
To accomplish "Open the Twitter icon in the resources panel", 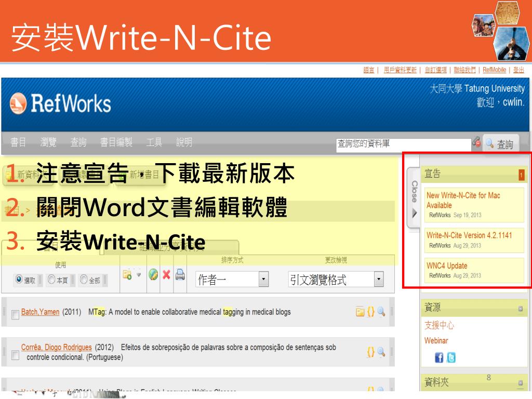I will 451,357.
